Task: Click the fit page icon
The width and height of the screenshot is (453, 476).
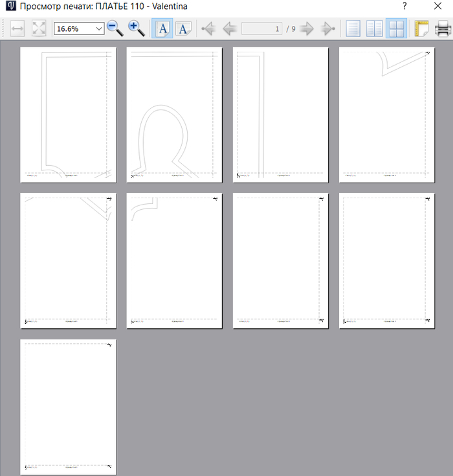Action: tap(39, 28)
